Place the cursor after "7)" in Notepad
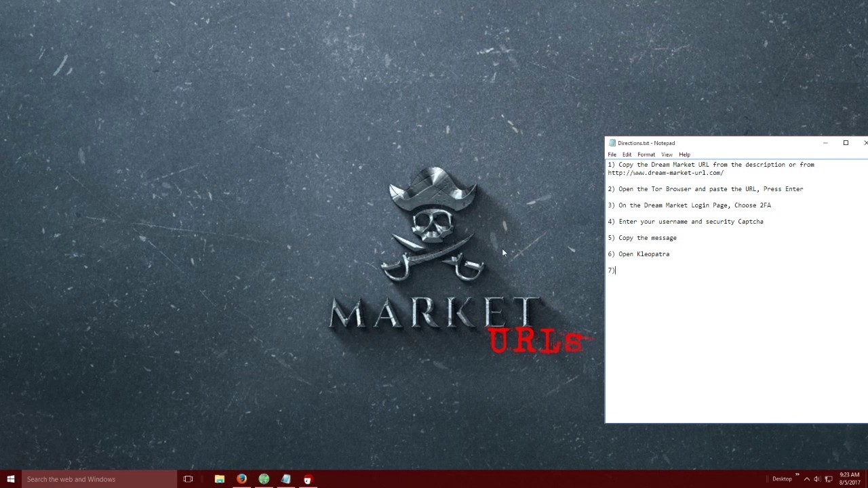Image resolution: width=868 pixels, height=488 pixels. pos(616,270)
